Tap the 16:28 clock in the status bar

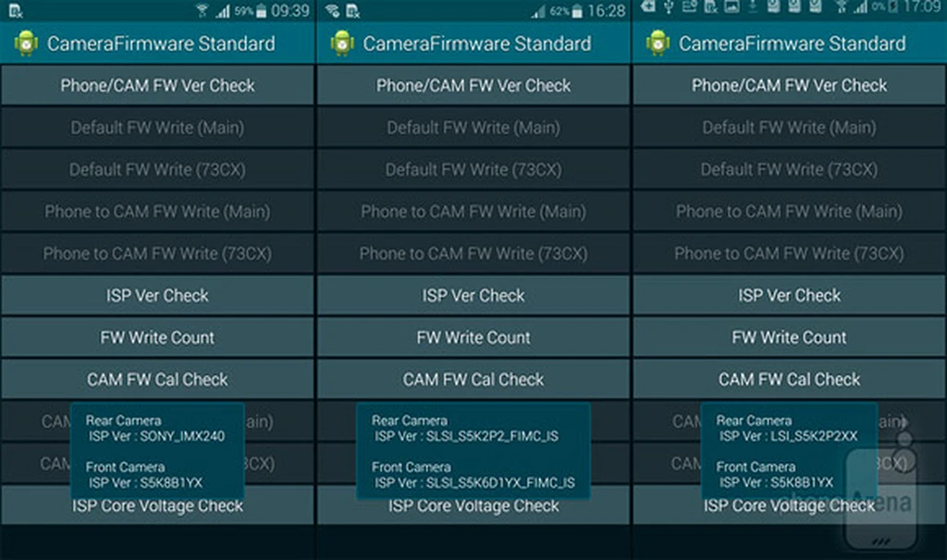coord(607,11)
